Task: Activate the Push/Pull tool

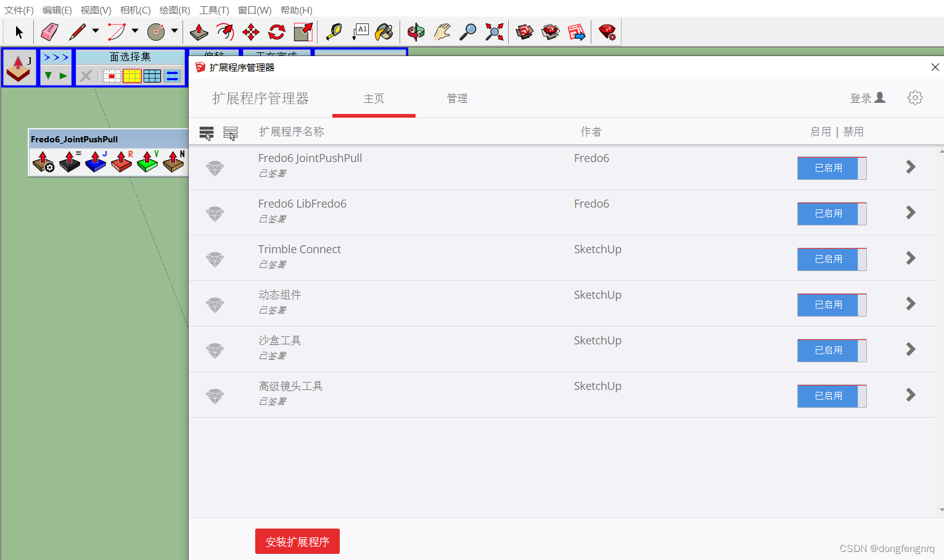Action: click(199, 31)
